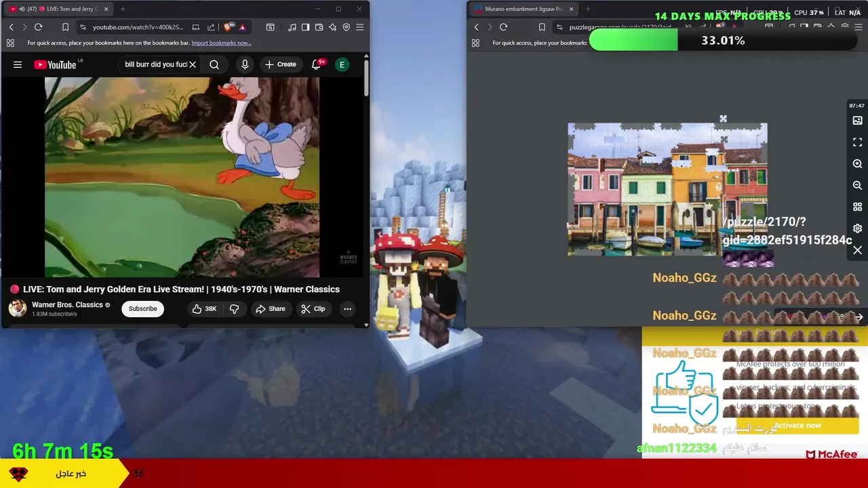Screen dimensions: 868x488
Task: Open a new tab in YouTube window
Action: coord(123,9)
